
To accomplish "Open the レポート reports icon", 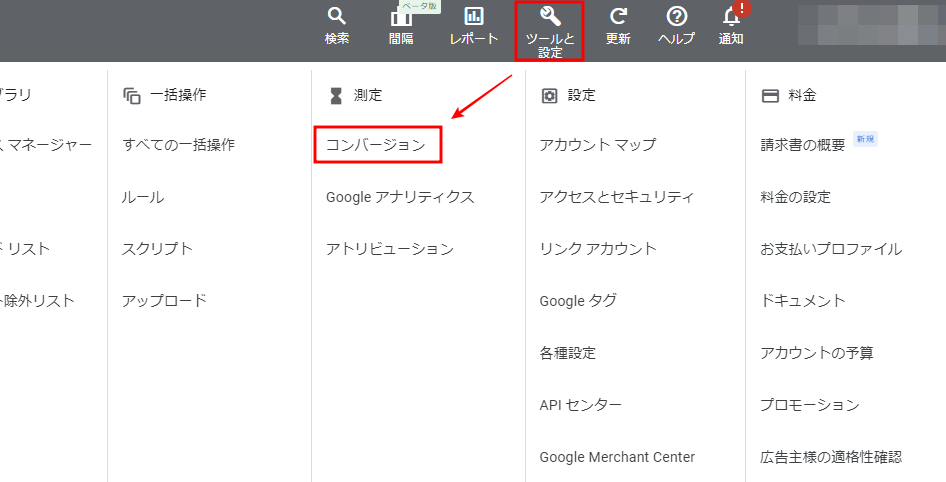I will point(474,17).
